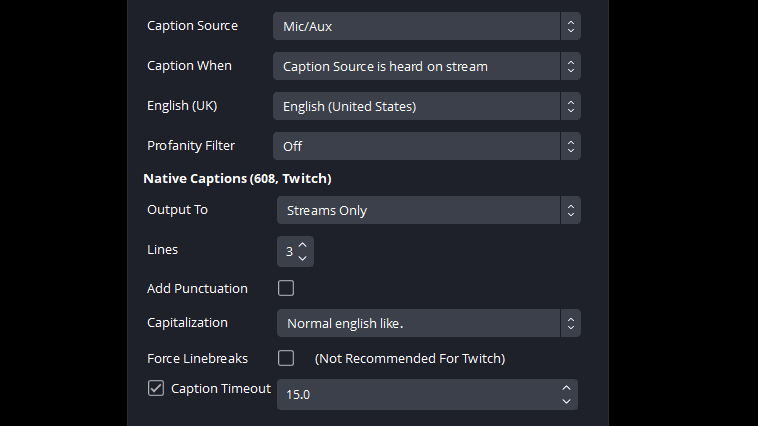This screenshot has height=426, width=758.
Task: Click the Output To label text
Action: [177, 210]
